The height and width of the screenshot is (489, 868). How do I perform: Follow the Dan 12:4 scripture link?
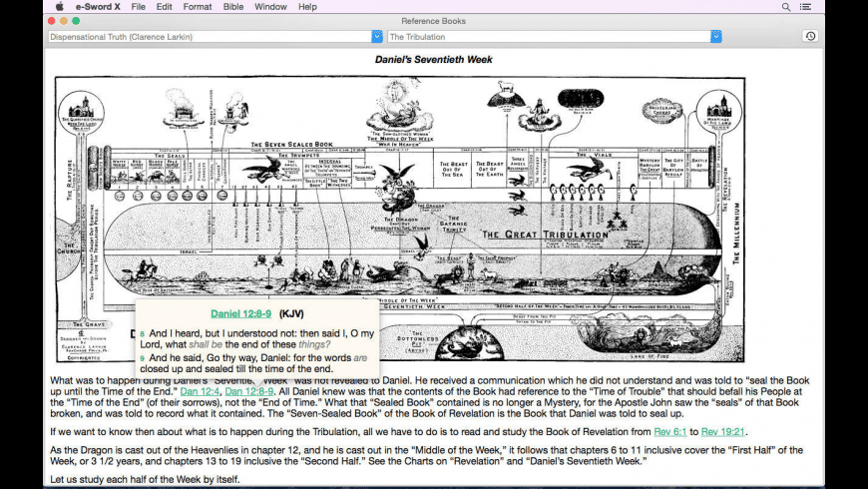pos(200,391)
